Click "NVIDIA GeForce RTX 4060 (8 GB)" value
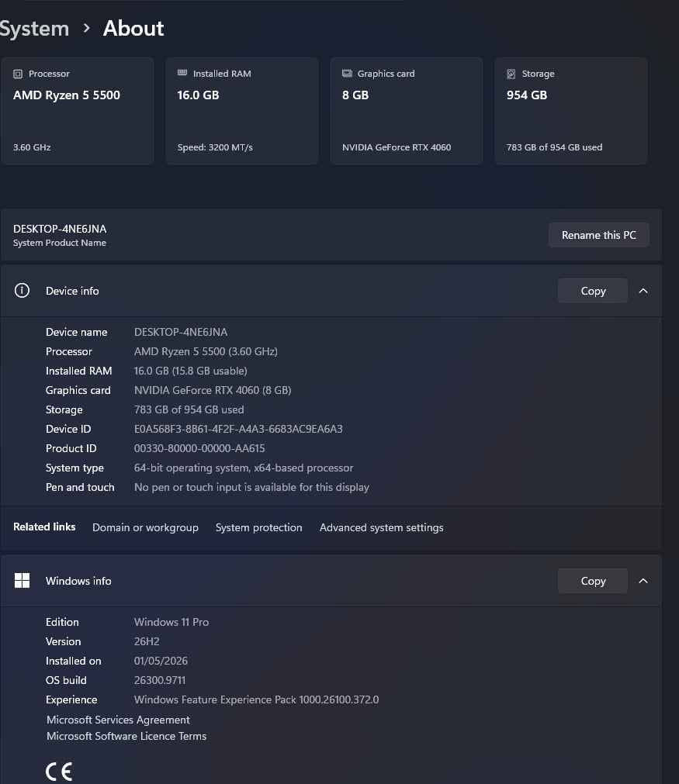Screen dimensions: 679x784 click(213, 390)
